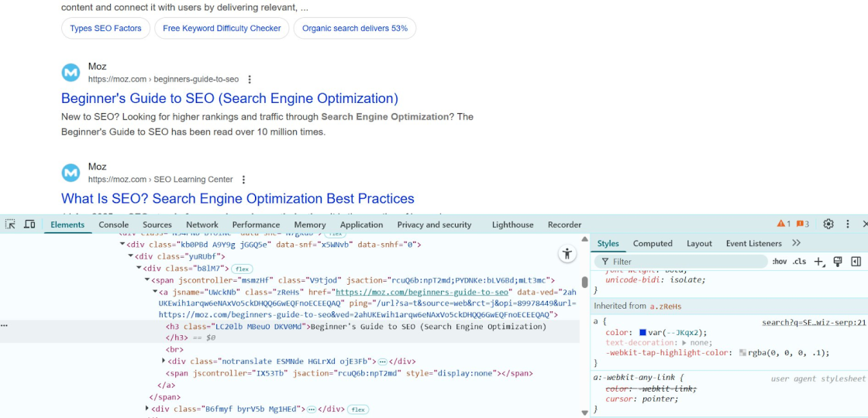Viewport: 868px width, 418px height.
Task: Open options menu for beginners-guide-to-seo result
Action: pos(250,79)
